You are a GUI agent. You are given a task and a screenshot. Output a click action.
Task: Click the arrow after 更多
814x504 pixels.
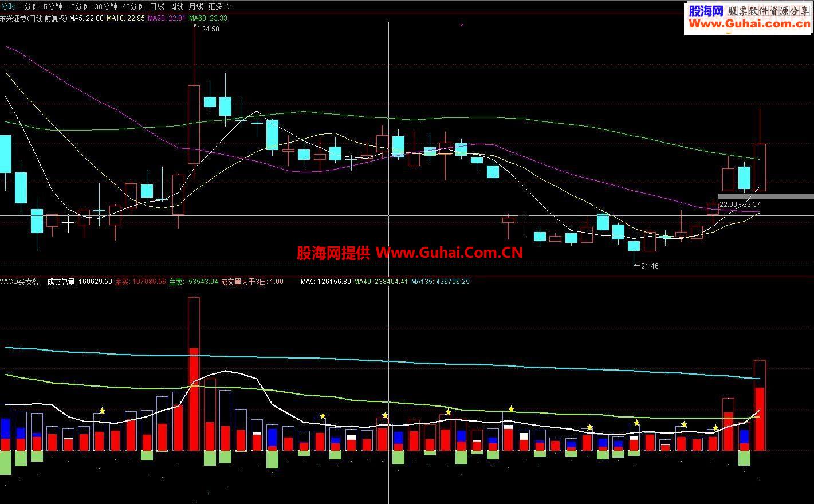(x=229, y=6)
